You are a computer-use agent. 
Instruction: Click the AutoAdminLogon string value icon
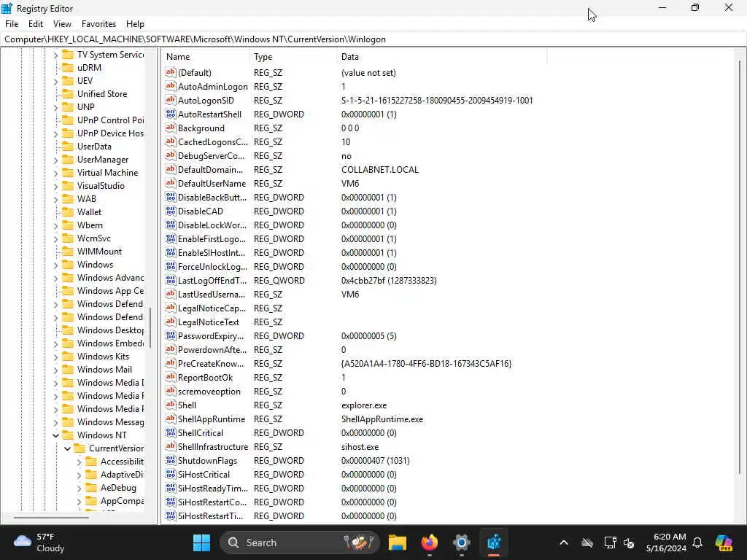[170, 86]
